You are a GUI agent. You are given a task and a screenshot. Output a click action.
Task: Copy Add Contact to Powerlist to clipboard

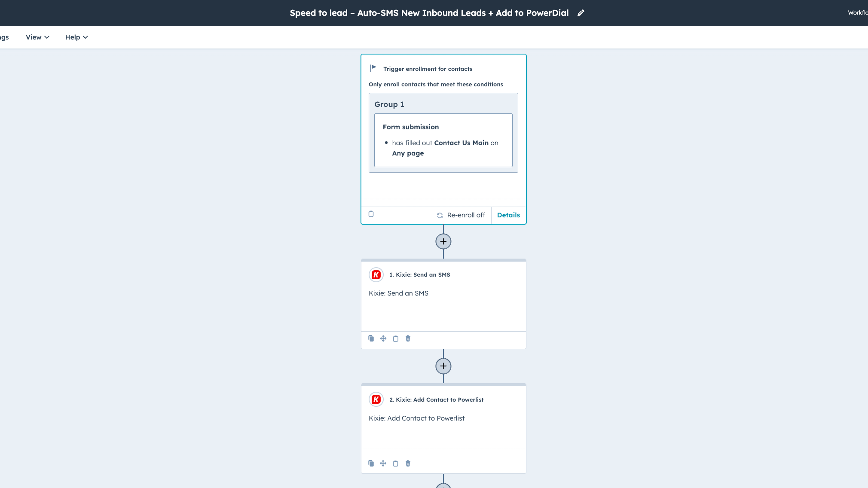tap(396, 464)
